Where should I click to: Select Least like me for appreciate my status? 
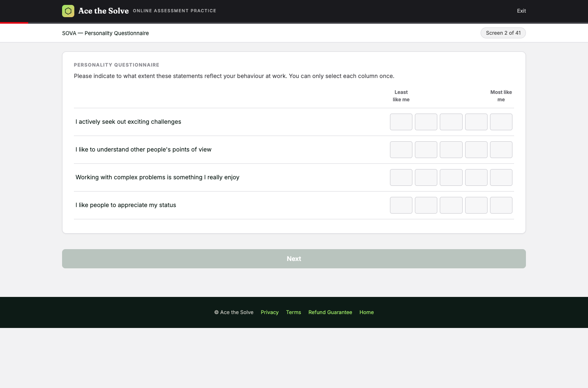(x=401, y=205)
